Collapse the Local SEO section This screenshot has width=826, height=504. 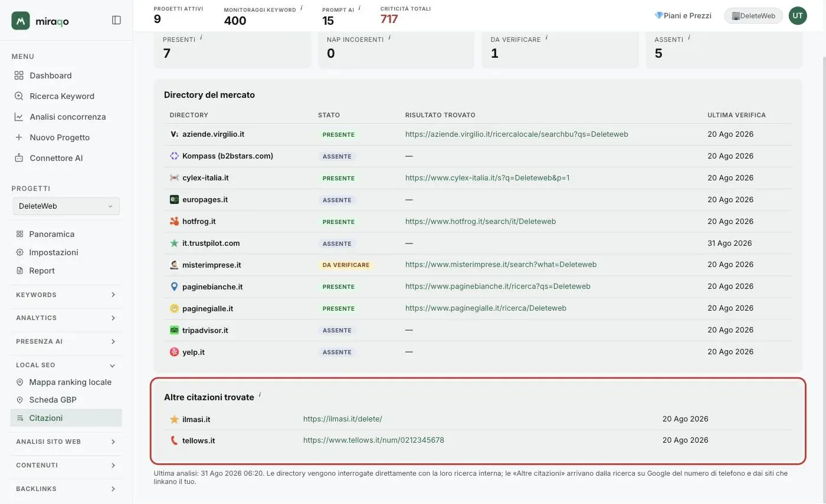click(x=66, y=365)
